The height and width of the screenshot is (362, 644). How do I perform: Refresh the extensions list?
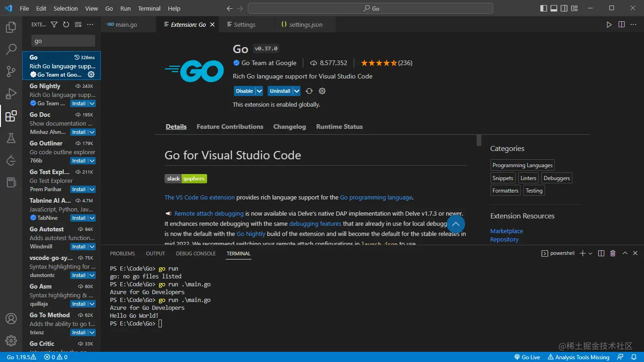(x=66, y=24)
